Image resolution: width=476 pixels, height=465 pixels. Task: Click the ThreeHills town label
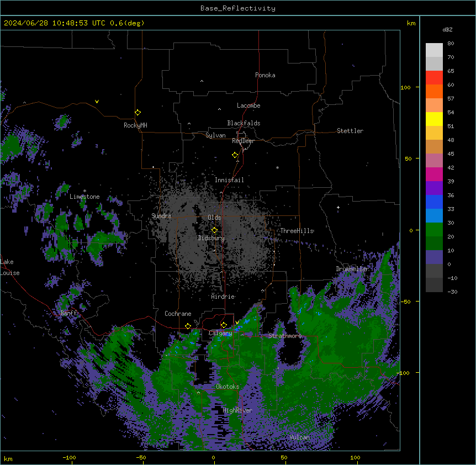[297, 231]
